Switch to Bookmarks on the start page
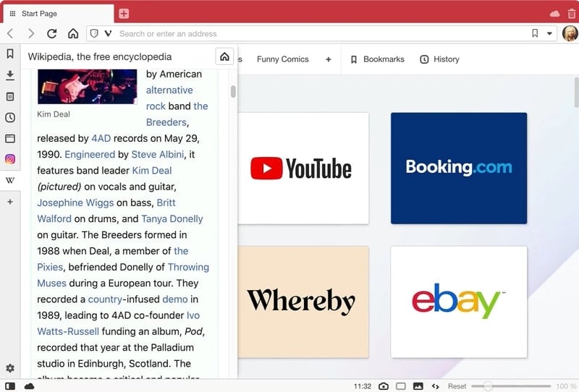Screen dimensions: 579x392 pyautogui.click(x=377, y=59)
